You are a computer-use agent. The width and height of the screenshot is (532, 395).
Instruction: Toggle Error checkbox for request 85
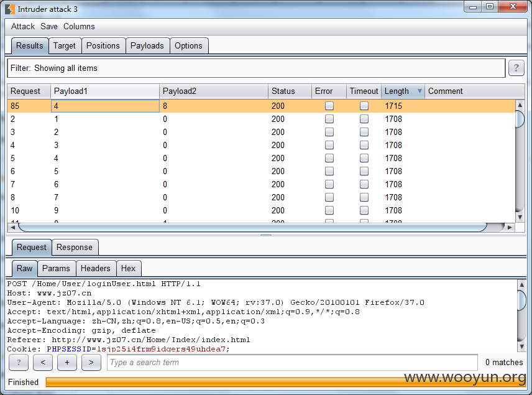click(329, 106)
